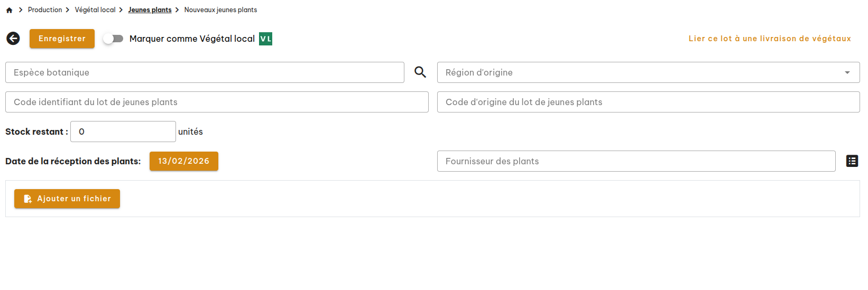Screen dimensions: 868x290
Task: Toggle Marquer comme Végétal local switch
Action: pyautogui.click(x=113, y=39)
